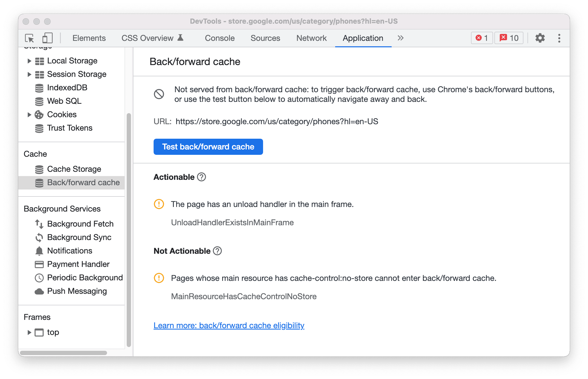
Task: Click the DevTools settings gear icon
Action: [540, 38]
